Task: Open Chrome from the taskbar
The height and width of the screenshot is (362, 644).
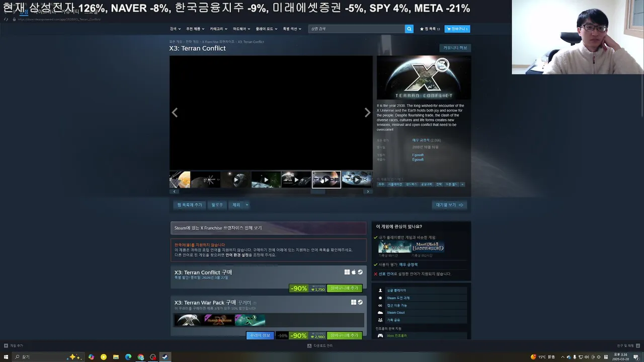Action: click(141, 357)
